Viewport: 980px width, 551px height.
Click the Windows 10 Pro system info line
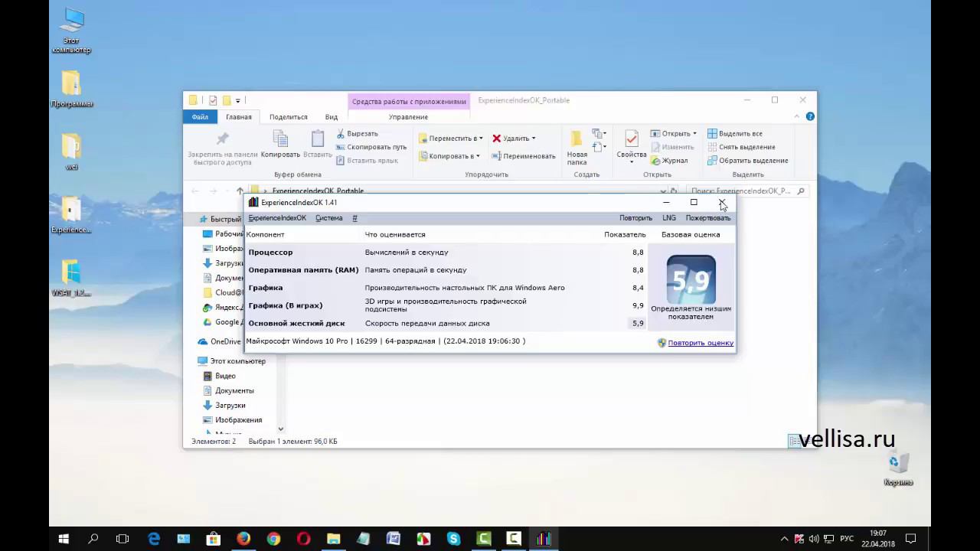click(x=386, y=341)
